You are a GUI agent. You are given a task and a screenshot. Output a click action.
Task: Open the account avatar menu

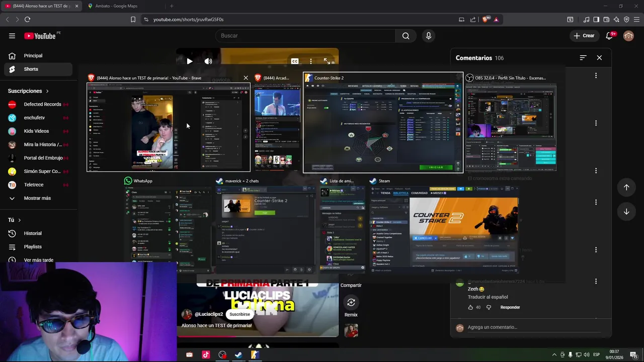(628, 36)
